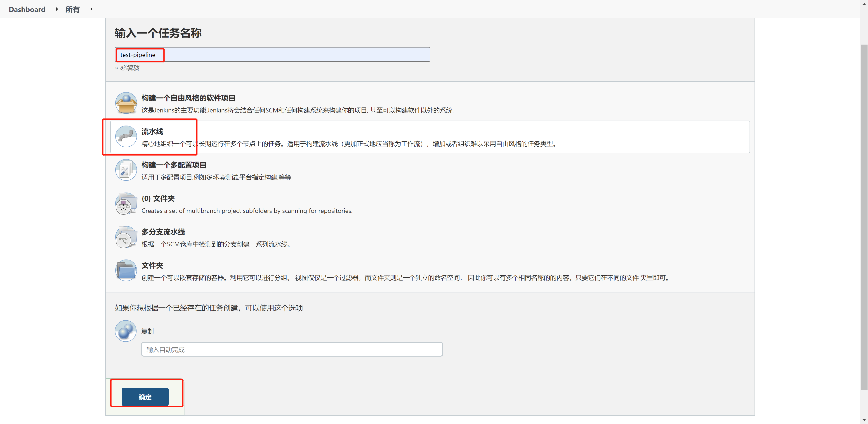Choose 构建一个多配置项目 option
Screen dimensions: 868x424
tap(174, 165)
